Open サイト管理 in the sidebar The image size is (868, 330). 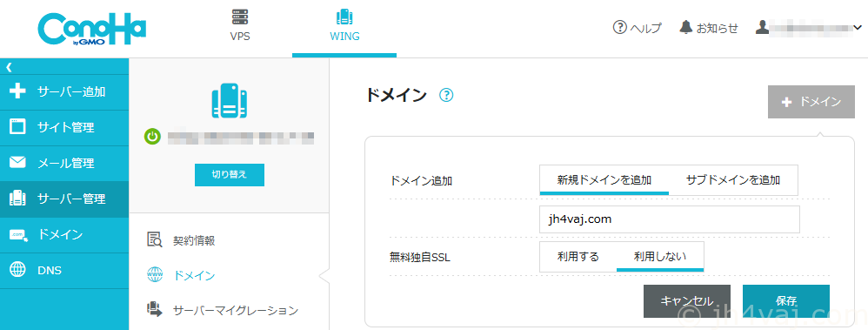[x=64, y=128]
